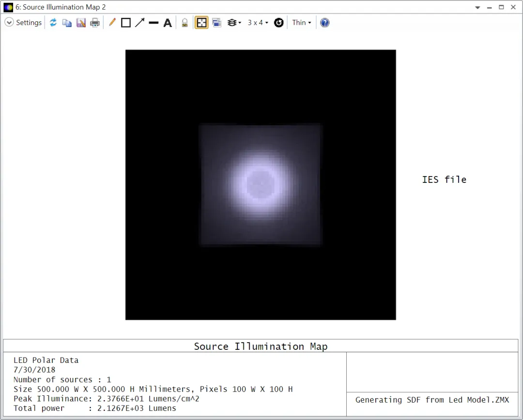Select the pencil annotation tool
The height and width of the screenshot is (420, 523).
point(112,23)
